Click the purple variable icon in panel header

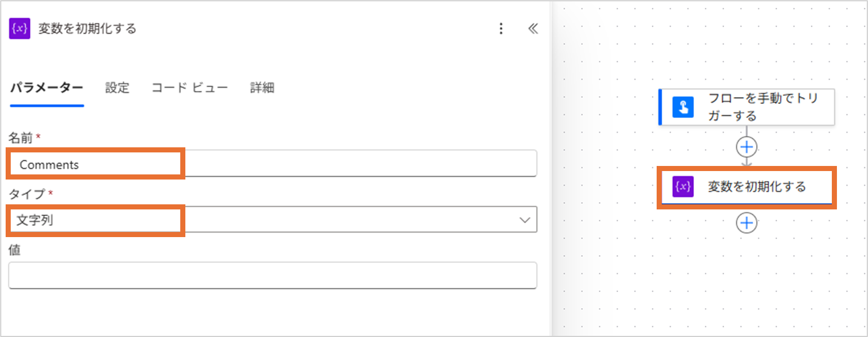point(20,29)
